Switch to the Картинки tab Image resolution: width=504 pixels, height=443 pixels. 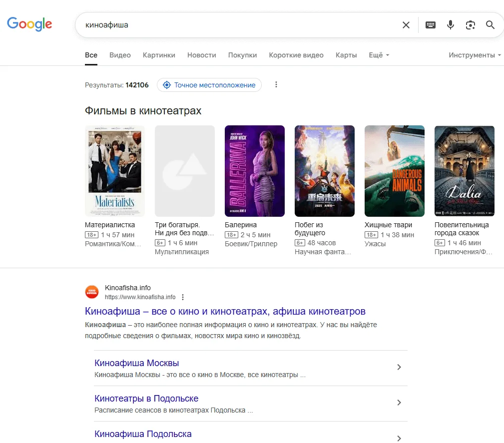[159, 55]
